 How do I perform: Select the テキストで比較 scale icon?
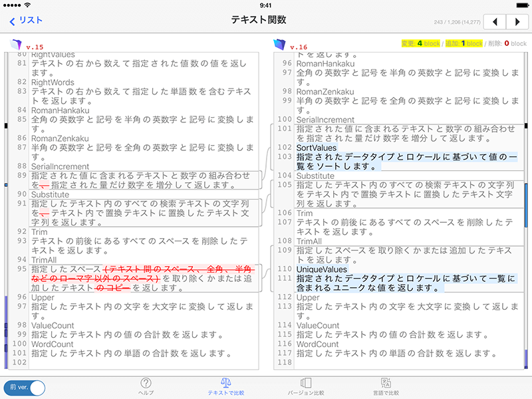pos(225,386)
